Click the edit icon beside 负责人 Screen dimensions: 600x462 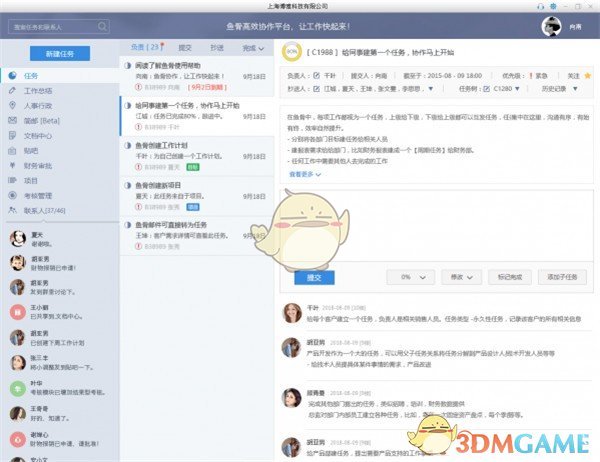[x=316, y=76]
